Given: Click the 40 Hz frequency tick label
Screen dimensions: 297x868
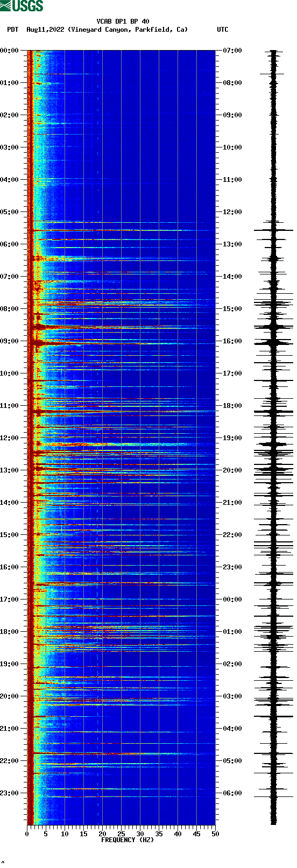Looking at the screenshot, I should pyautogui.click(x=178, y=834).
